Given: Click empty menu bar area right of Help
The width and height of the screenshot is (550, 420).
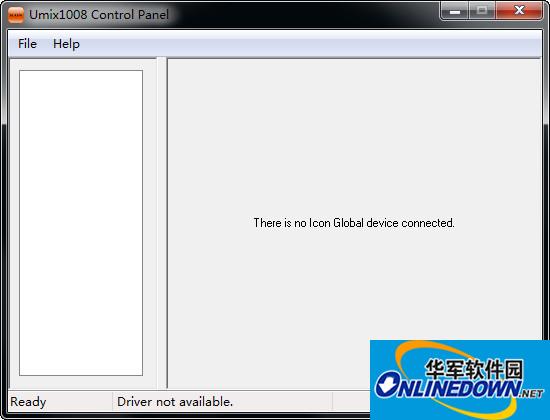Looking at the screenshot, I should [309, 44].
